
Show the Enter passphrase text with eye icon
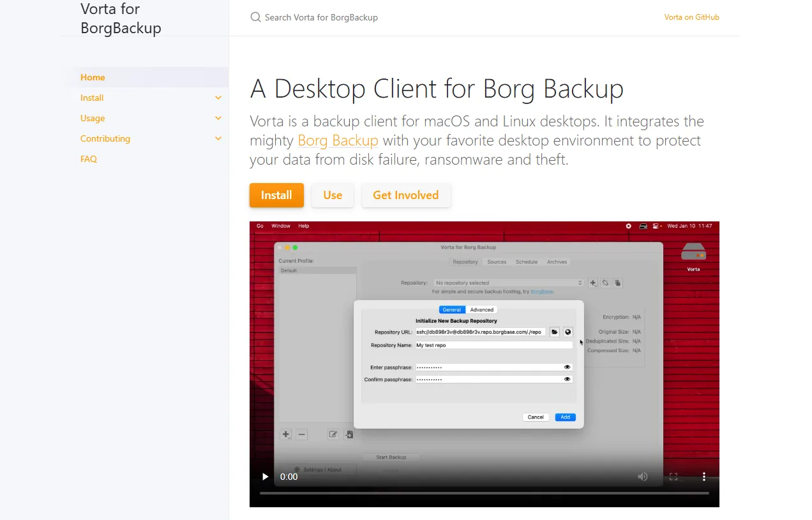[x=567, y=367]
